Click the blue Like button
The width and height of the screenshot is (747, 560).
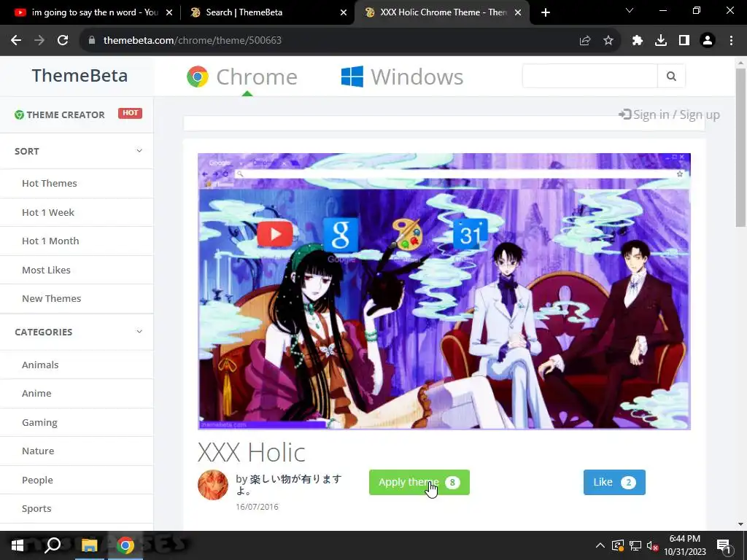coord(614,483)
